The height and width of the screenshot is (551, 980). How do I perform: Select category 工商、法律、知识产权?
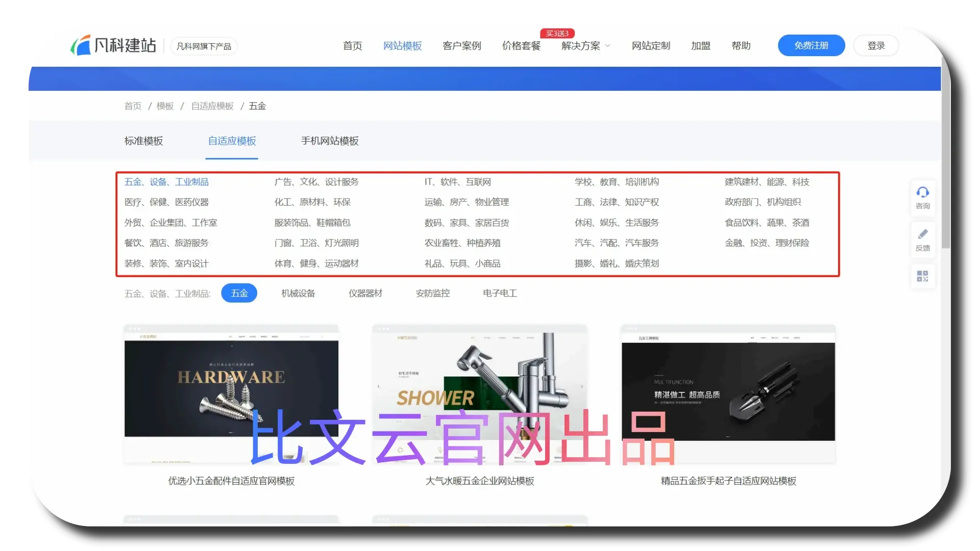point(617,203)
